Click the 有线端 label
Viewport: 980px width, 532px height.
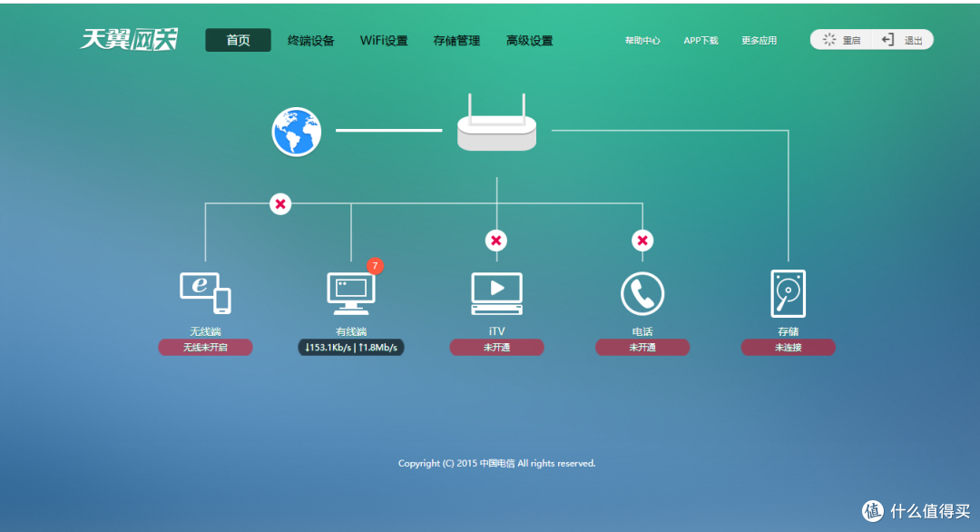click(x=351, y=331)
